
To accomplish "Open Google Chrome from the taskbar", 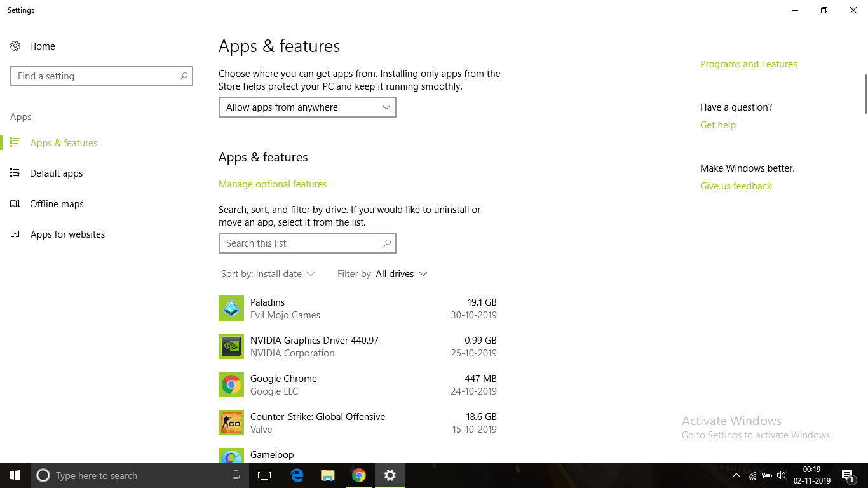I will coord(359,475).
